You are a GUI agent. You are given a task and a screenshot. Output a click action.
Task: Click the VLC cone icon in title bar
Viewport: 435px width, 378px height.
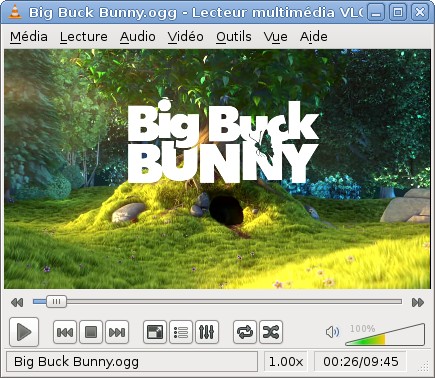coord(14,12)
